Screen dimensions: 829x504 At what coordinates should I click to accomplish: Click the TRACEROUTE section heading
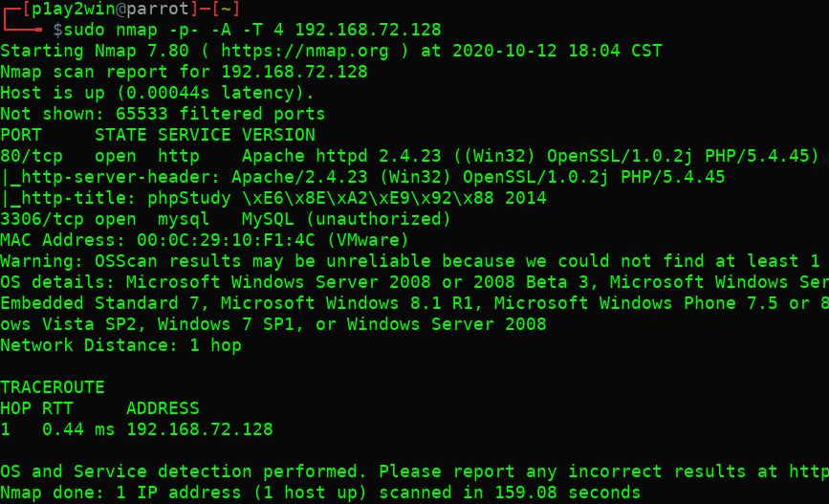[53, 387]
